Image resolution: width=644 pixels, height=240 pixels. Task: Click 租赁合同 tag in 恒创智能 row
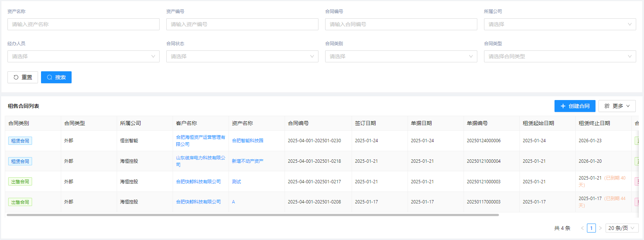pyautogui.click(x=20, y=141)
